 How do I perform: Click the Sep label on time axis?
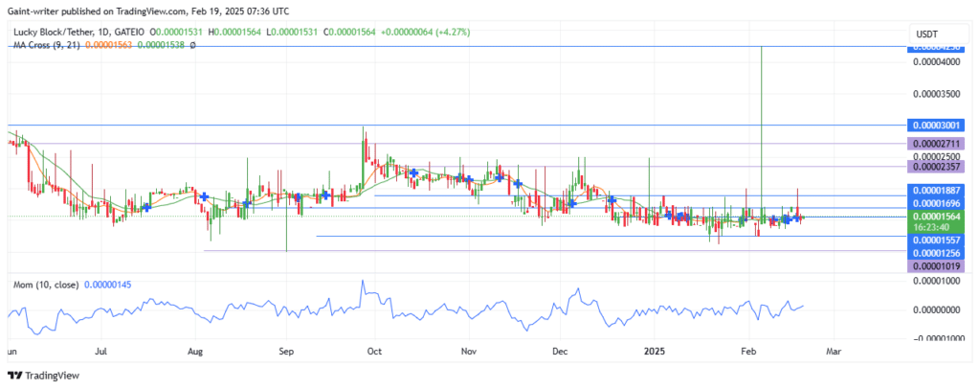285,352
